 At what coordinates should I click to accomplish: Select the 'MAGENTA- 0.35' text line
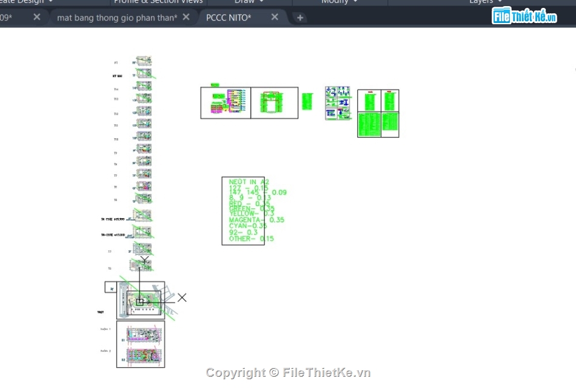256,219
